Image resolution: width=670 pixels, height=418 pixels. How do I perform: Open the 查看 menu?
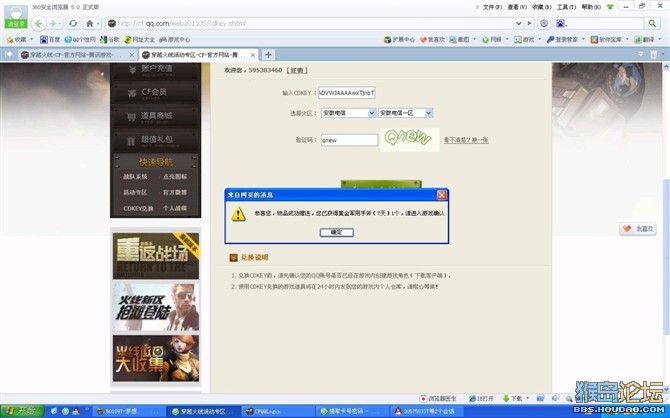click(517, 7)
